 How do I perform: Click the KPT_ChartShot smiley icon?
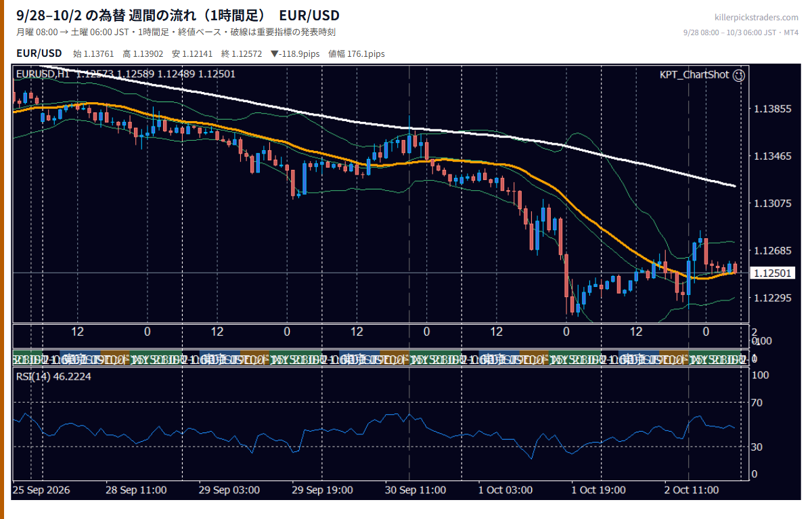click(739, 75)
